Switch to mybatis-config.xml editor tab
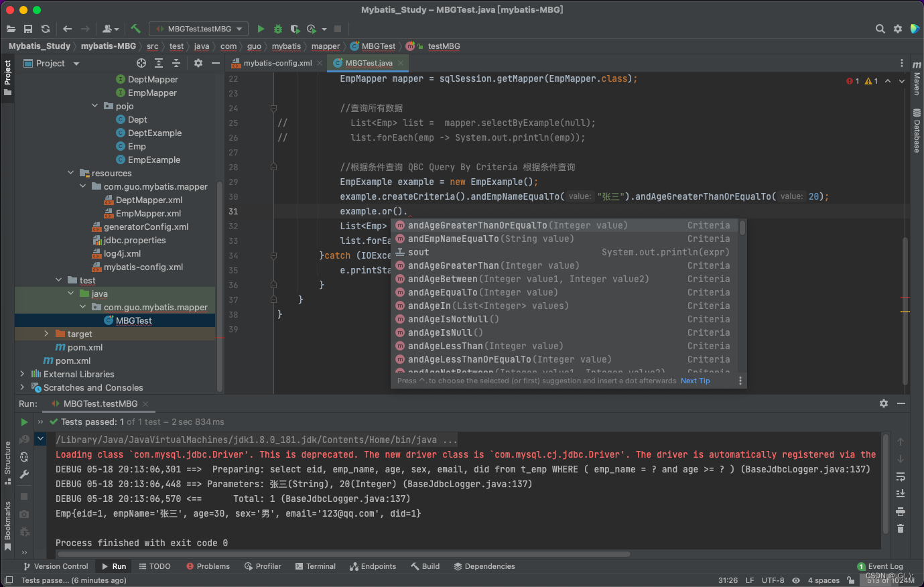 coord(277,63)
